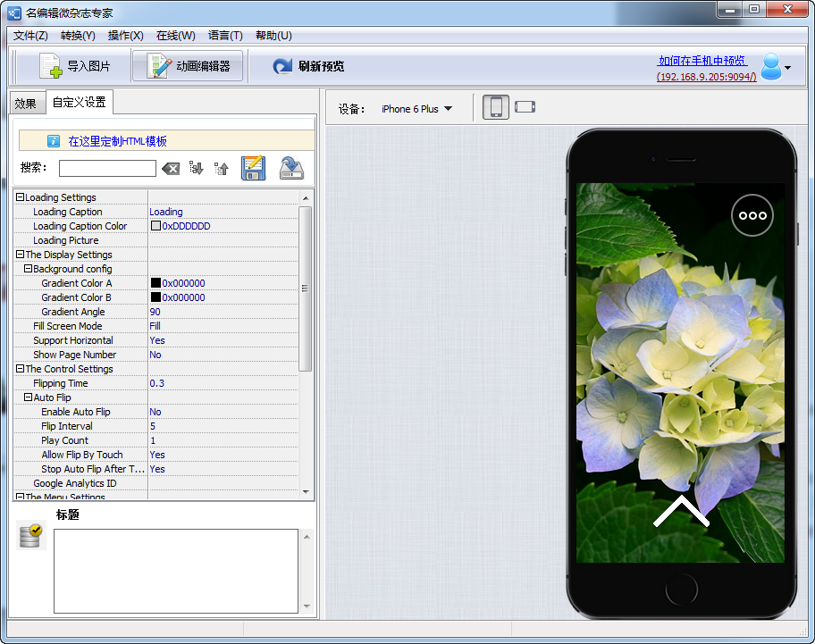Tap the three-dots menu on phone preview
This screenshot has width=815, height=644.
[752, 215]
